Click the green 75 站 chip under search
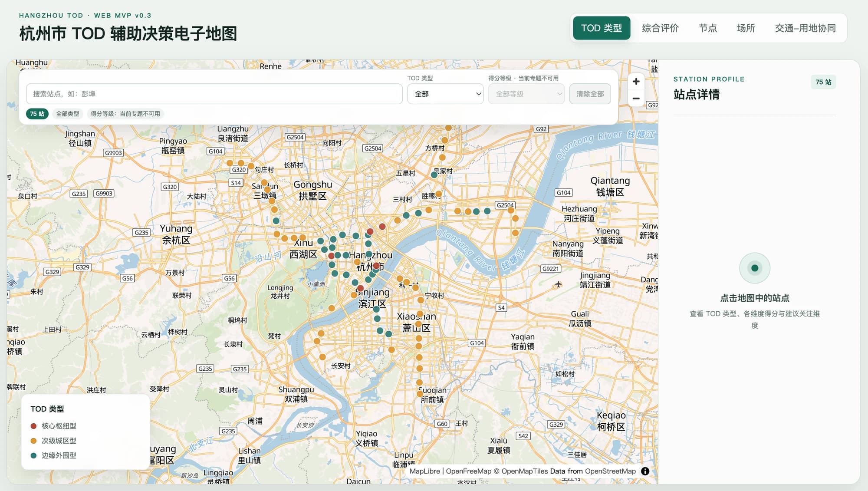 37,114
